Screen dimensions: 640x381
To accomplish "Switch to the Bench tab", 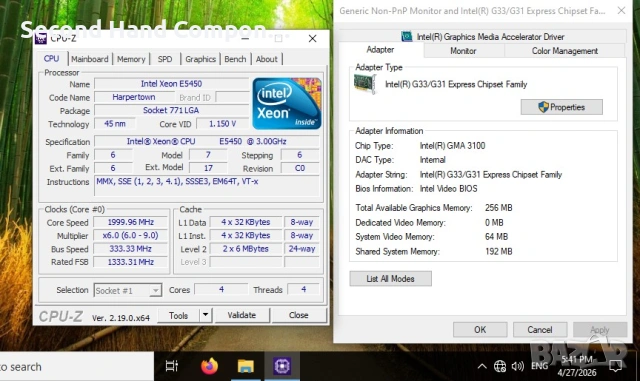I will [236, 59].
